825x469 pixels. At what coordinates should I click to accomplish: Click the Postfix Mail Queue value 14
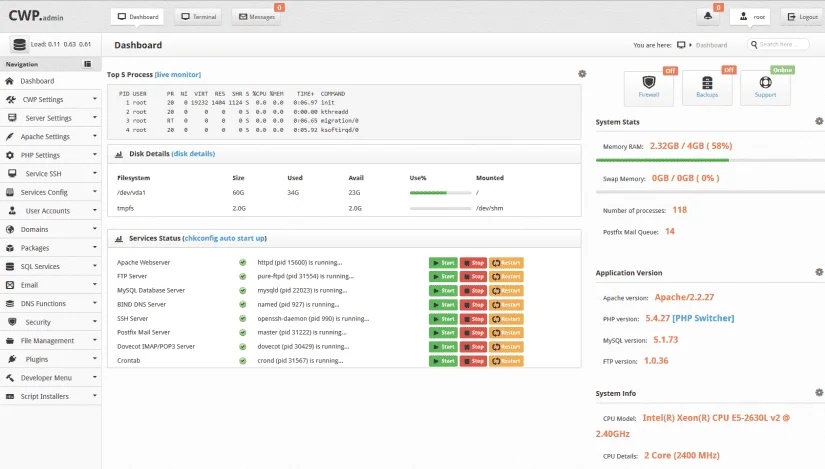click(x=670, y=231)
